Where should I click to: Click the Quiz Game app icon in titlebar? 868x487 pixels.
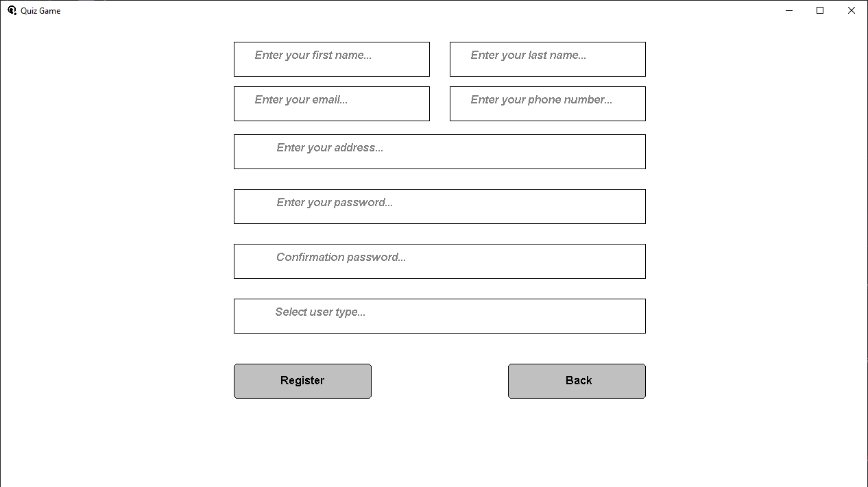click(12, 10)
